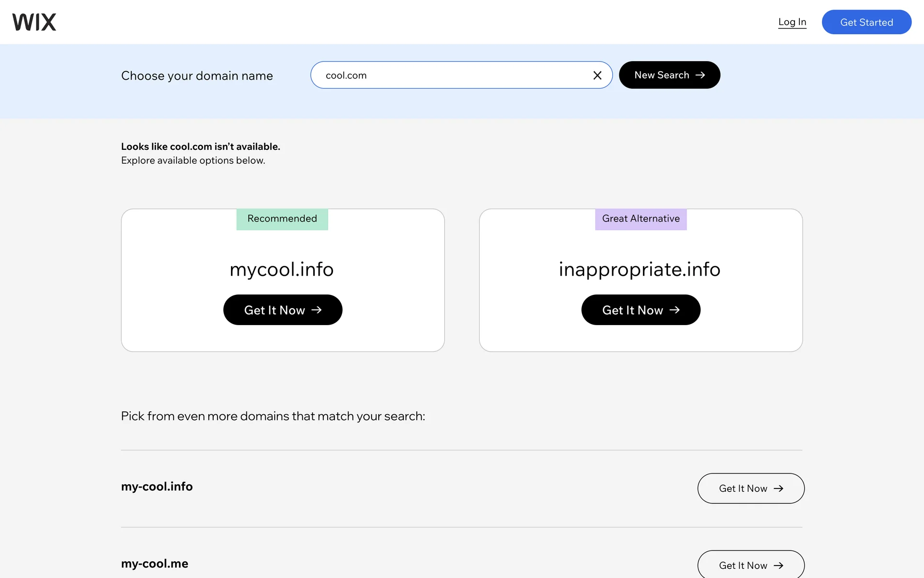Click the Wix logo

coord(34,22)
